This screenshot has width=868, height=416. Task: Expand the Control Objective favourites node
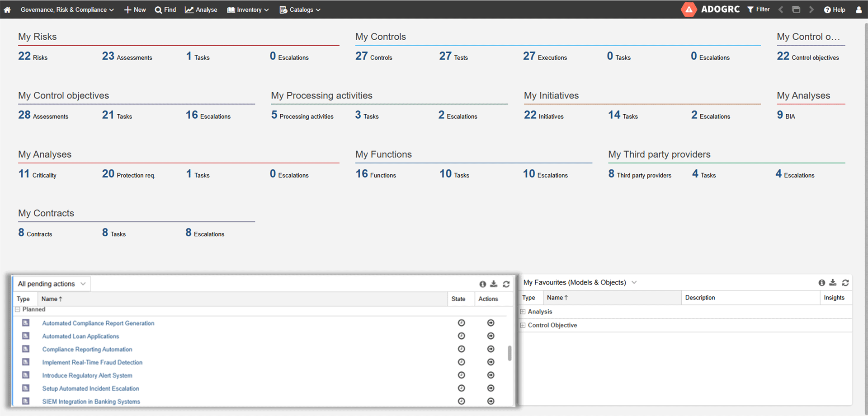tap(523, 325)
